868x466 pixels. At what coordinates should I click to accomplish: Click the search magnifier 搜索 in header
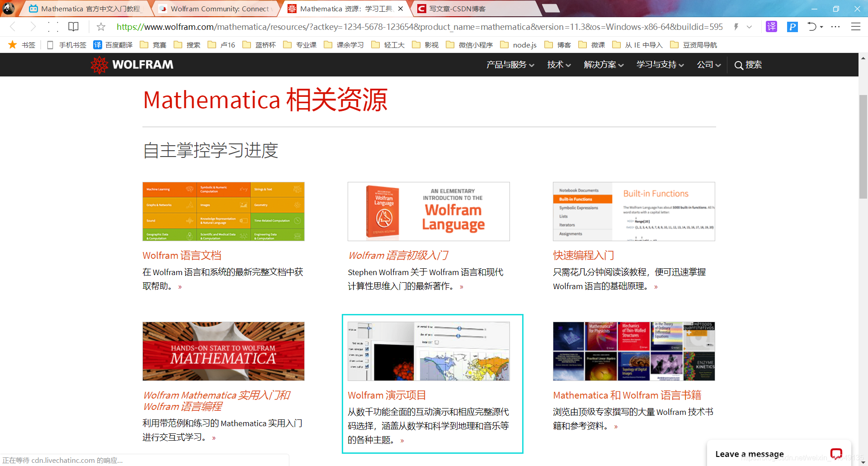(x=748, y=65)
